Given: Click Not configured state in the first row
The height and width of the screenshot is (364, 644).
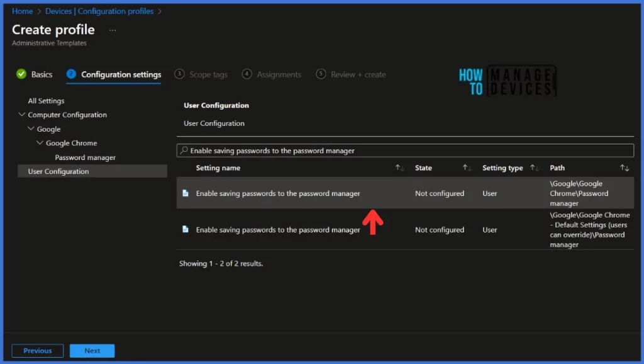Looking at the screenshot, I should (440, 193).
